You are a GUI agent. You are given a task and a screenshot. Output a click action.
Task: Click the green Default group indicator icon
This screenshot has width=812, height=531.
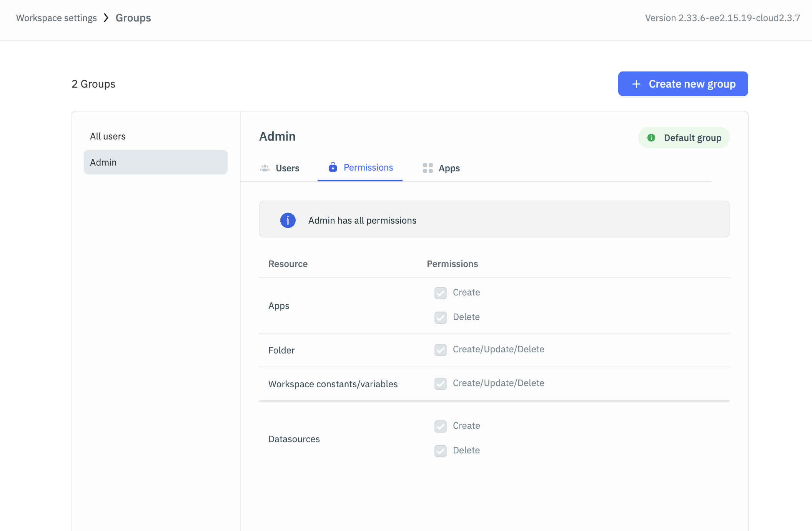(651, 138)
